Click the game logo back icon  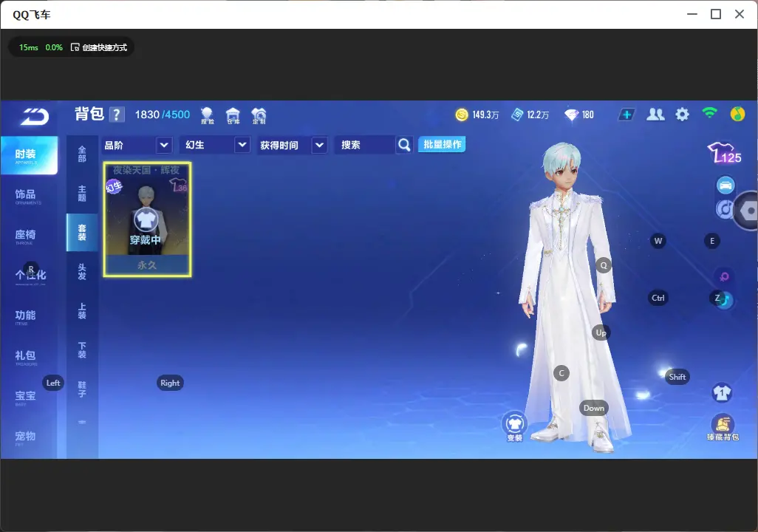(34, 117)
